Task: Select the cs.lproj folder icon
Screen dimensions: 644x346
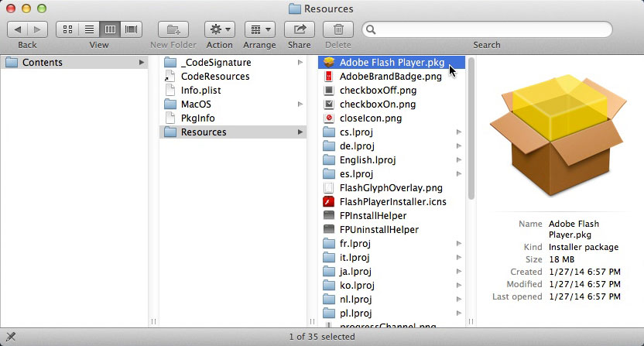Action: (x=328, y=132)
